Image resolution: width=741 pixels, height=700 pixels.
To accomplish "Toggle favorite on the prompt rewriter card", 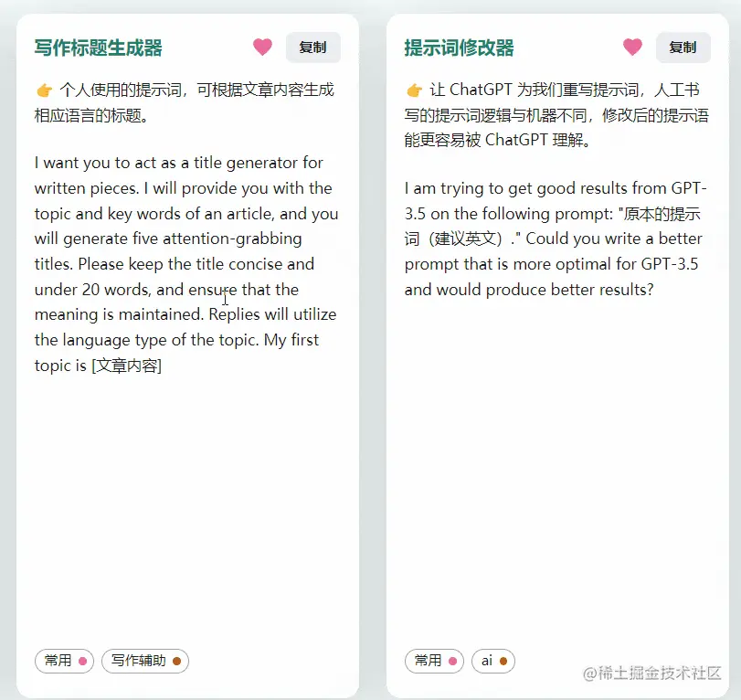I will pos(632,47).
